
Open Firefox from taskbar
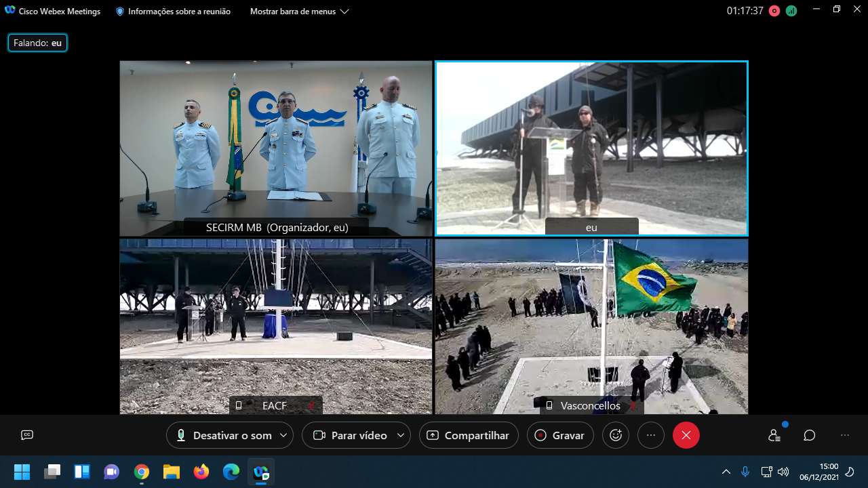click(201, 471)
